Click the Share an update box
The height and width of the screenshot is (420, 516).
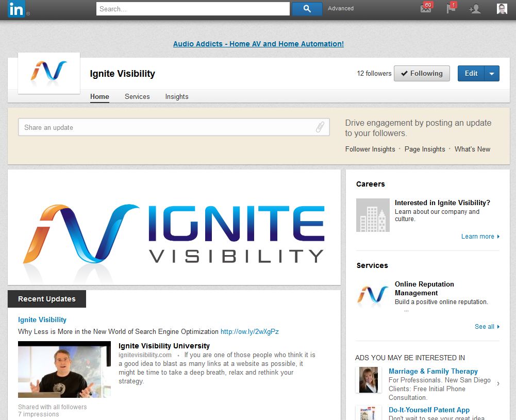[174, 127]
